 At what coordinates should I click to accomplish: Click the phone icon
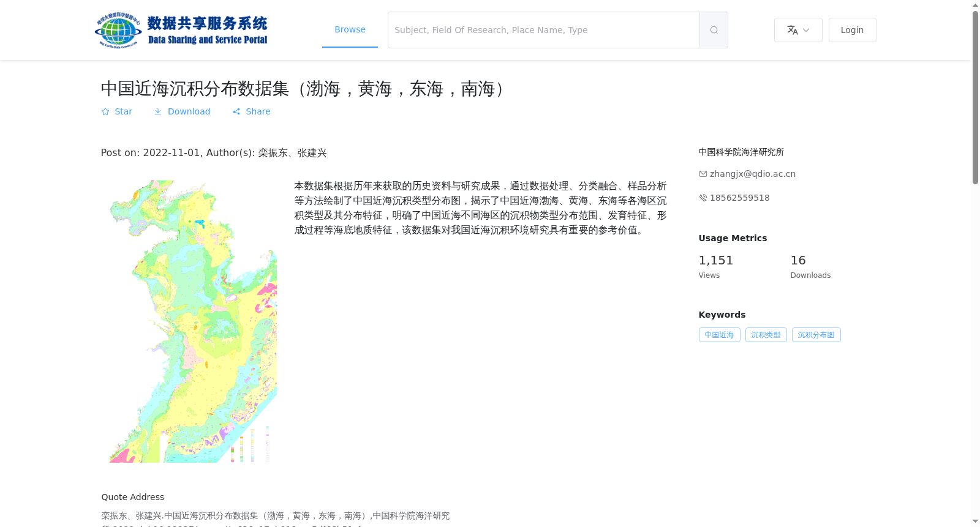[x=703, y=198]
